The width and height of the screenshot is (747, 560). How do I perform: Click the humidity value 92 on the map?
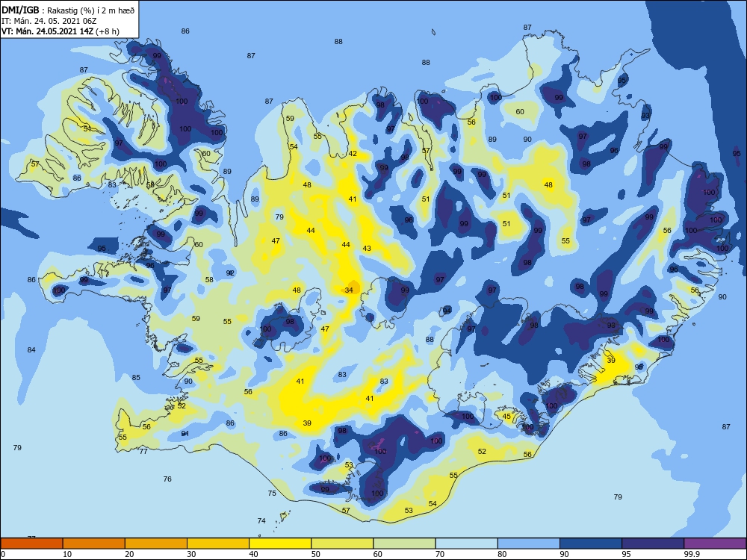[230, 273]
